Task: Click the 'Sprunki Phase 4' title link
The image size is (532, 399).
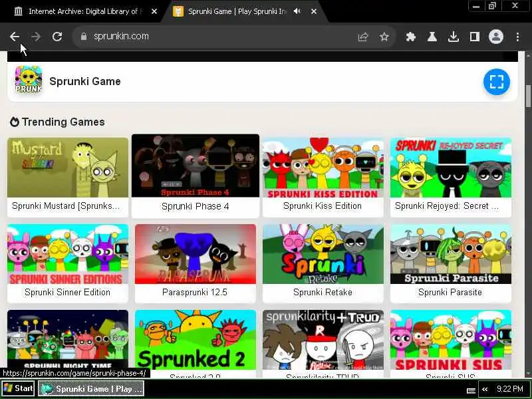Action: click(195, 206)
